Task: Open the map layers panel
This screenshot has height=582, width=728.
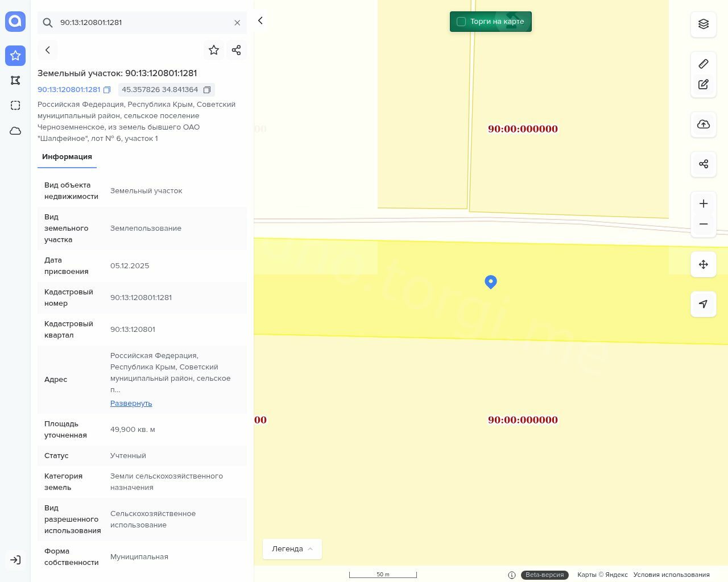Action: click(x=704, y=24)
